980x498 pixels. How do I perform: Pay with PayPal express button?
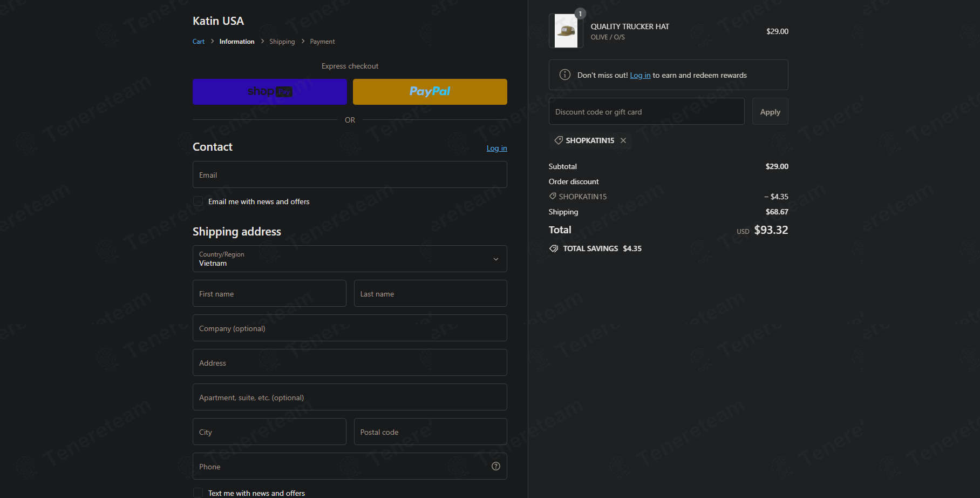pos(430,92)
